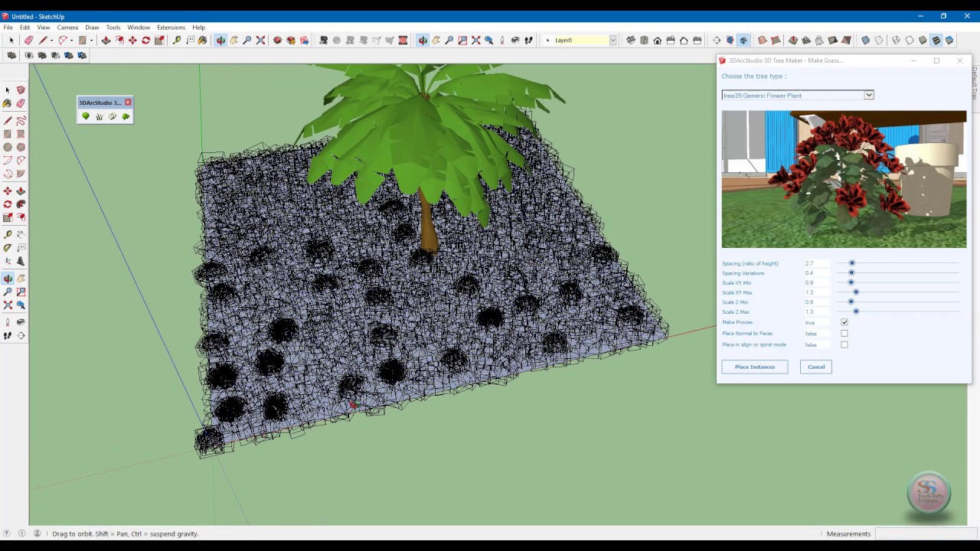Pick the Tape Measure tool in top toolbar
980x551 pixels.
(176, 40)
